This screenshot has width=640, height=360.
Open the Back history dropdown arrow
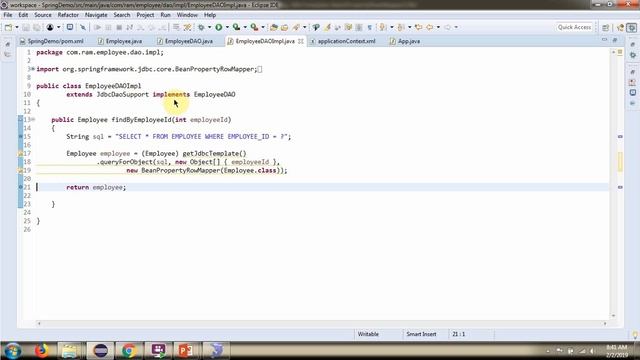pos(438,27)
